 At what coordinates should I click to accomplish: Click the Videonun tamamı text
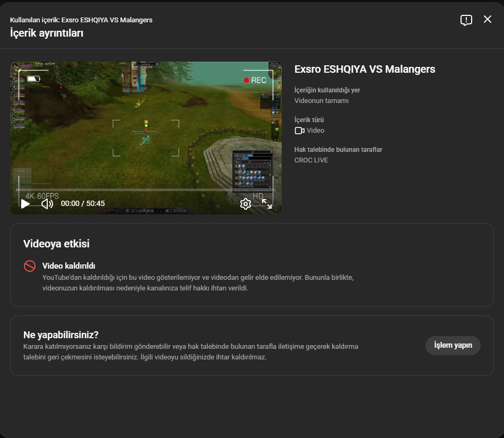click(x=321, y=101)
